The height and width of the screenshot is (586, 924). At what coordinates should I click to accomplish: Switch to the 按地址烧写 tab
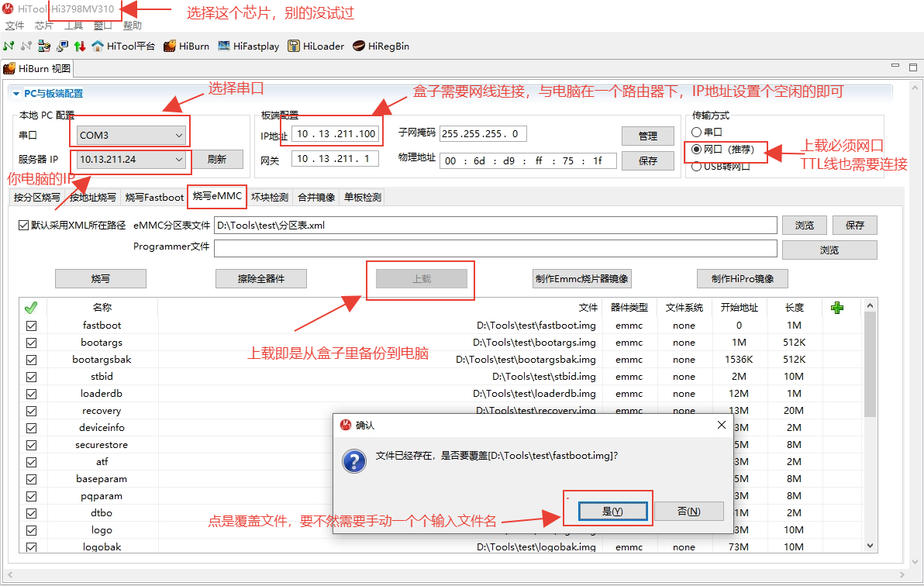click(x=92, y=197)
